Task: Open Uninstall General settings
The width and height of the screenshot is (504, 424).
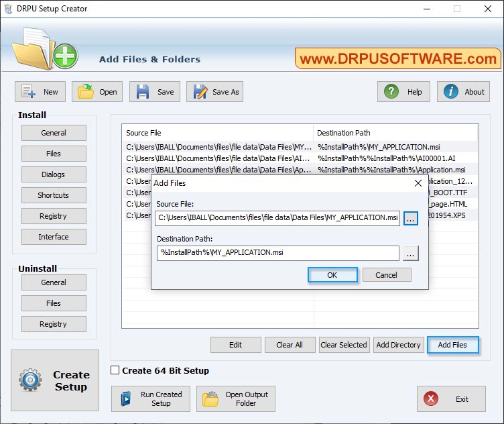Action: click(x=54, y=282)
